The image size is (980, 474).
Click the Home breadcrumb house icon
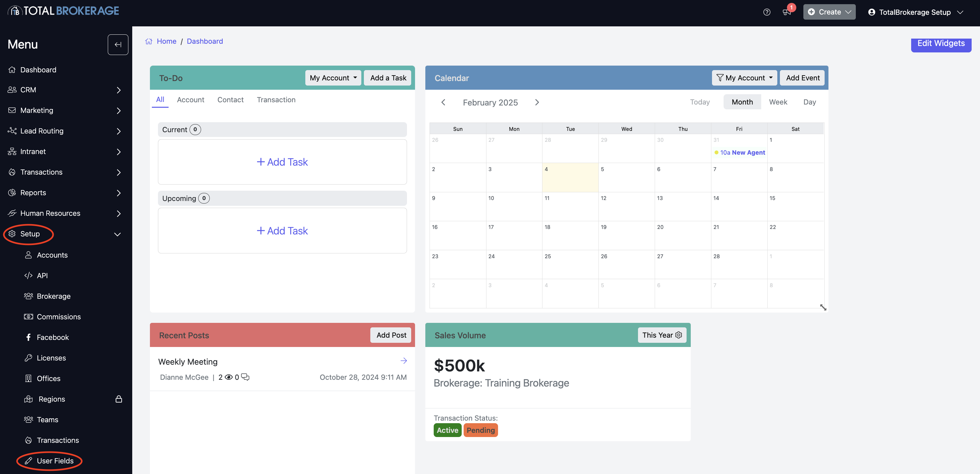149,41
